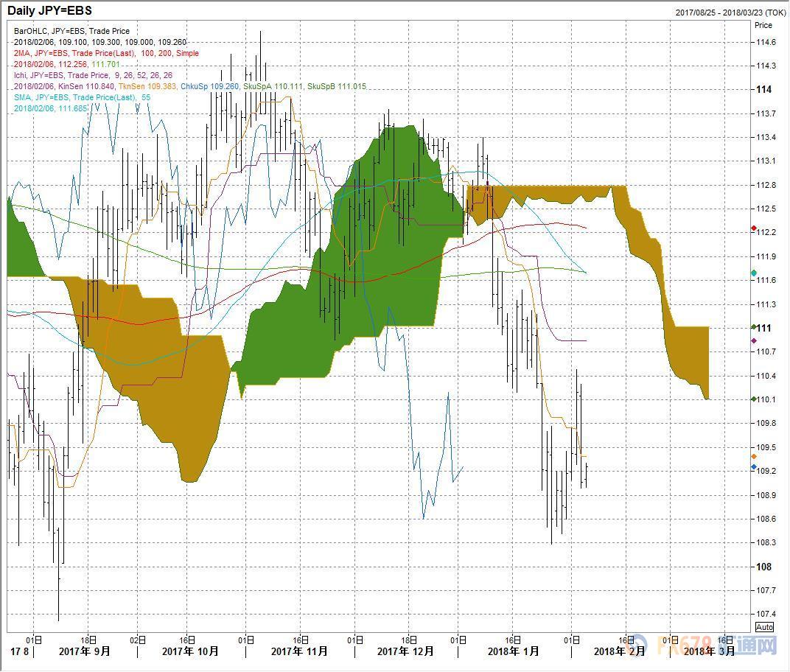This screenshot has width=790, height=672.
Task: Click the blue ChkuSp price marker
Action: (753, 467)
